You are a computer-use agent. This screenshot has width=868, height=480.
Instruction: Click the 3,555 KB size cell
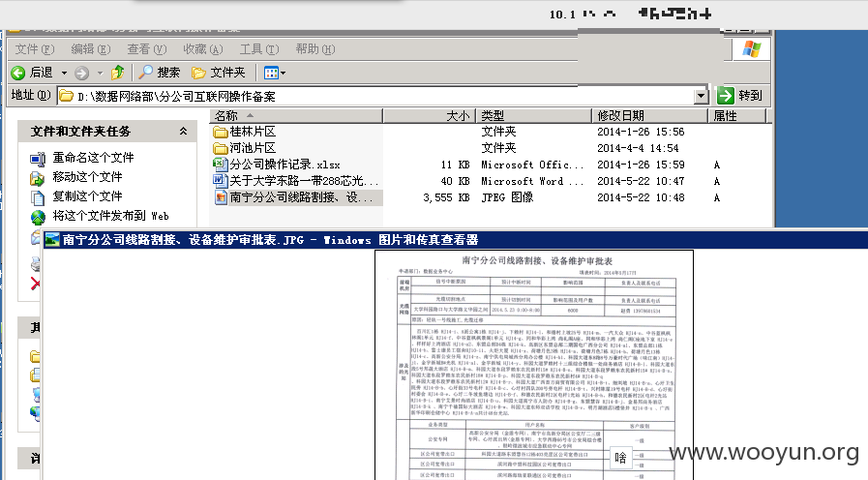(446, 197)
